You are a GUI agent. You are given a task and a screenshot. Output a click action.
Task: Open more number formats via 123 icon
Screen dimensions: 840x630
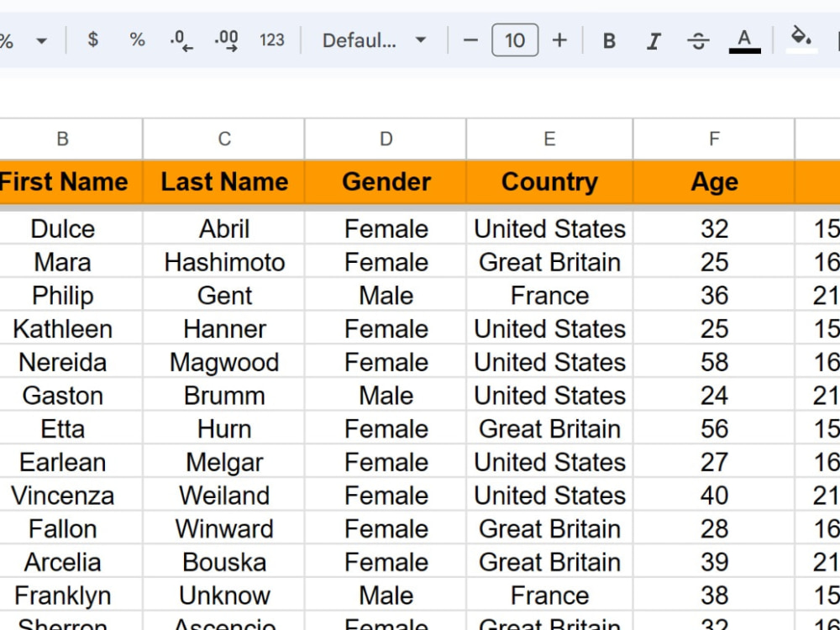[272, 39]
